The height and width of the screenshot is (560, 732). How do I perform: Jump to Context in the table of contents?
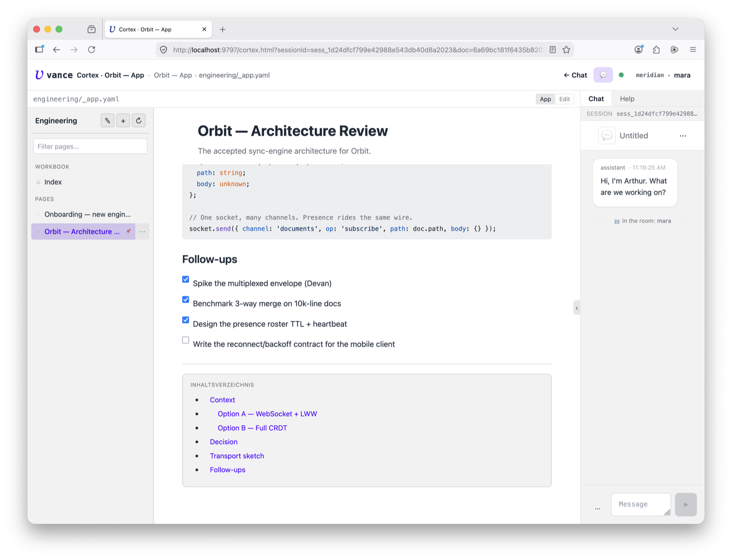click(x=222, y=400)
